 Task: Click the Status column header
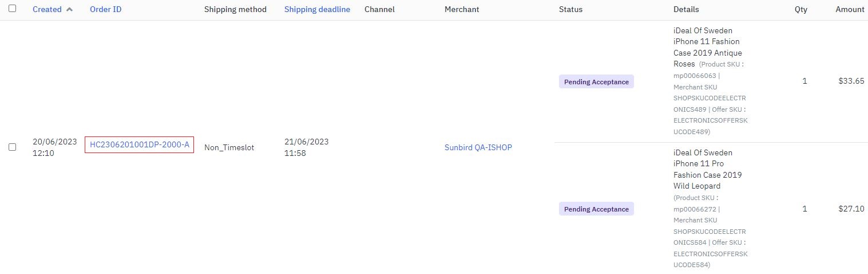[570, 10]
